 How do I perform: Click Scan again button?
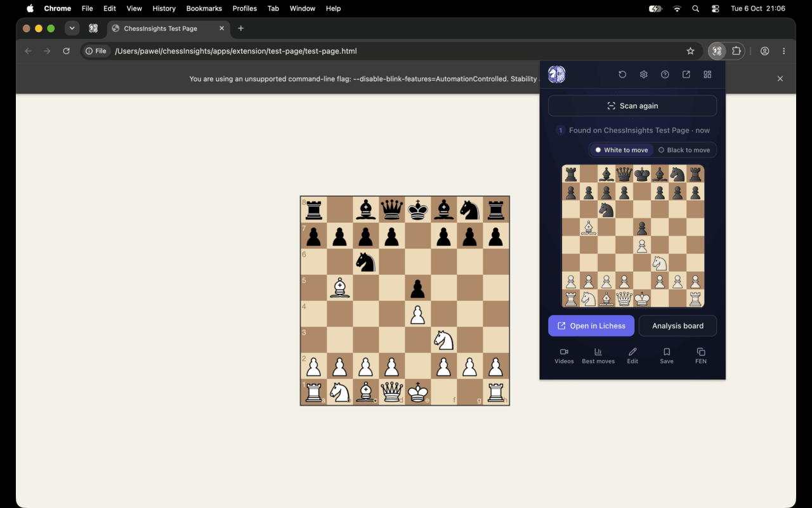632,106
